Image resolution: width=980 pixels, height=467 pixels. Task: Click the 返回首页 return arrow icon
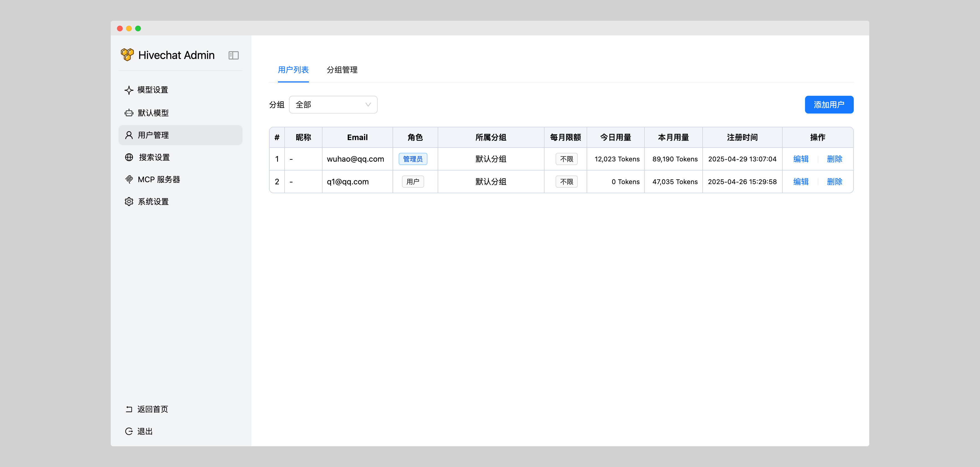(x=129, y=409)
